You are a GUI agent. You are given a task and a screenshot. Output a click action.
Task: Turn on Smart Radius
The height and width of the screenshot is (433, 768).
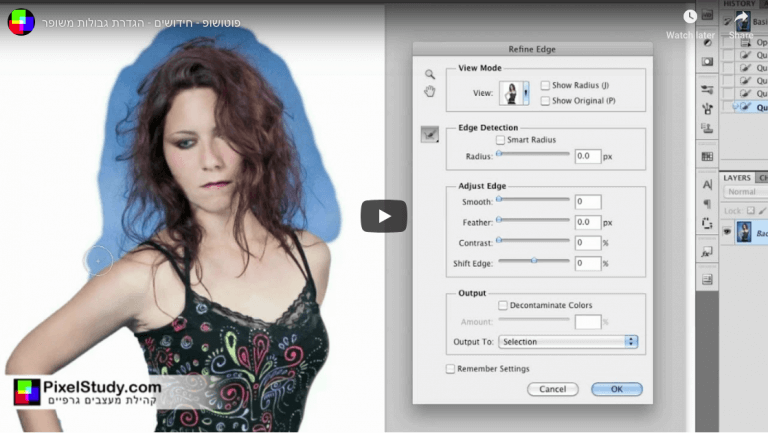(x=500, y=140)
